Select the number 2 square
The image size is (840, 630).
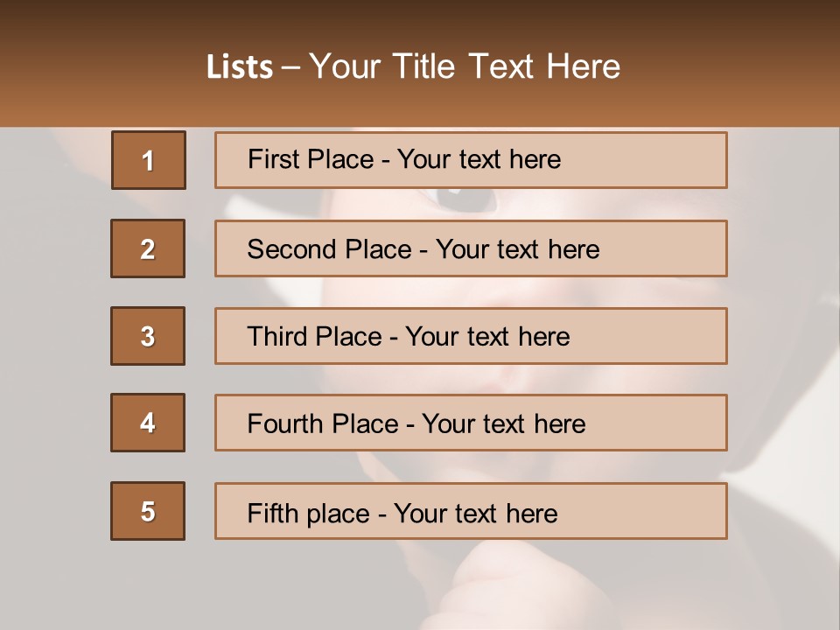(148, 248)
